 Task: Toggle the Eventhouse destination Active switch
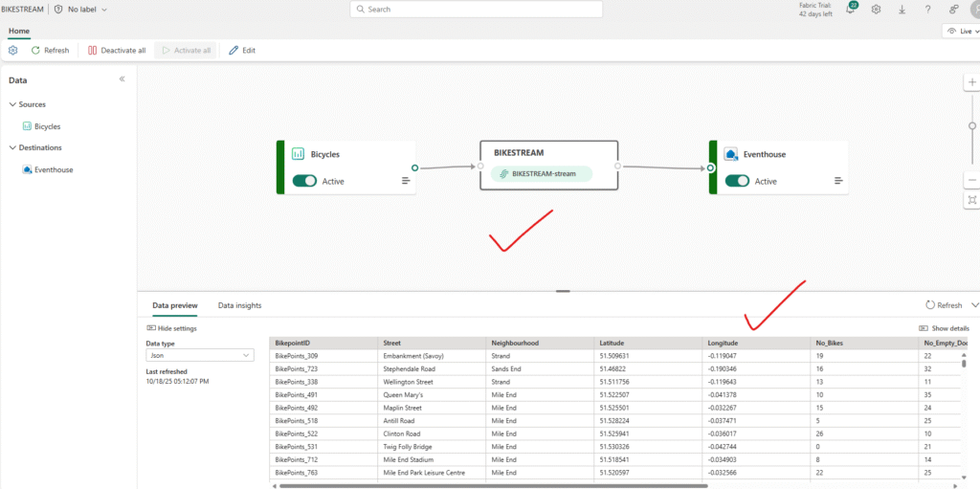click(x=737, y=181)
